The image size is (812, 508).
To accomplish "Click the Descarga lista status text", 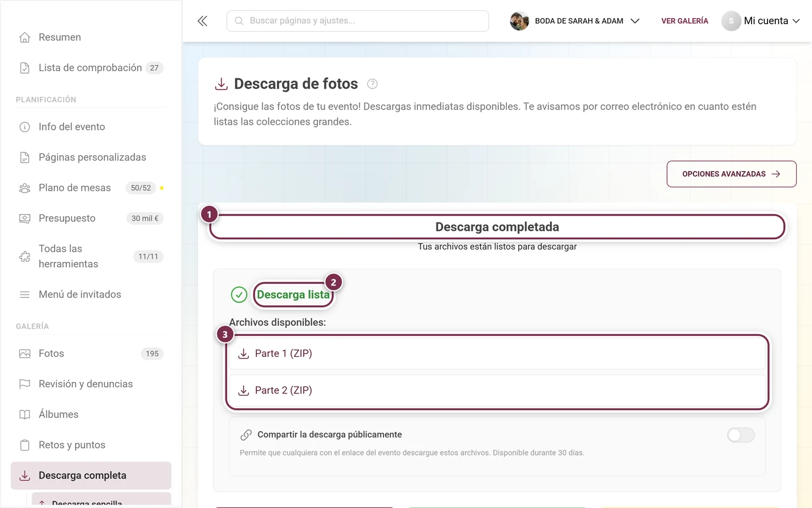I will (293, 295).
